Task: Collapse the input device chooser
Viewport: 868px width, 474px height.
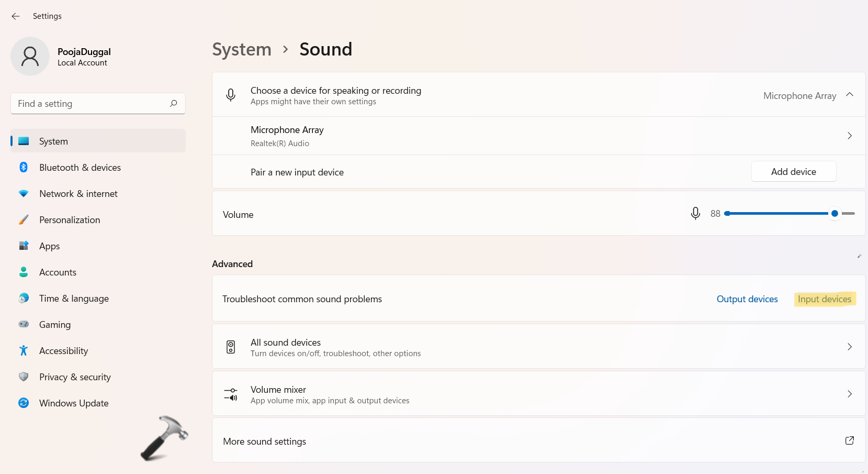Action: tap(850, 95)
